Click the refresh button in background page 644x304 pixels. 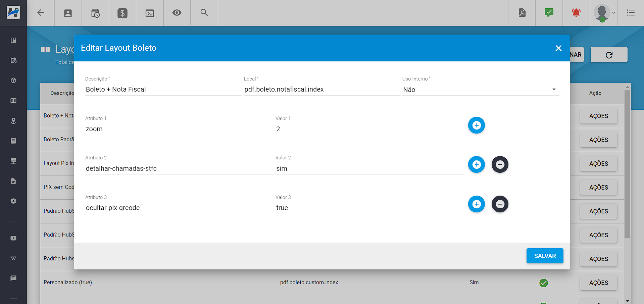tap(609, 55)
